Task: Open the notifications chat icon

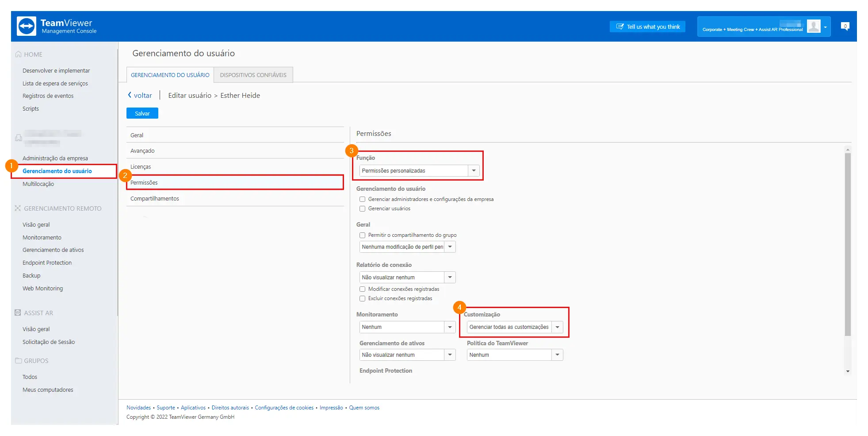Action: point(845,26)
